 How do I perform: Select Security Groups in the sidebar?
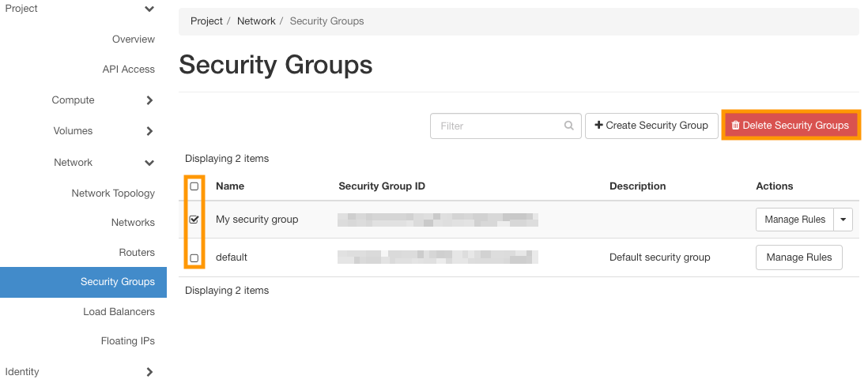83,282
